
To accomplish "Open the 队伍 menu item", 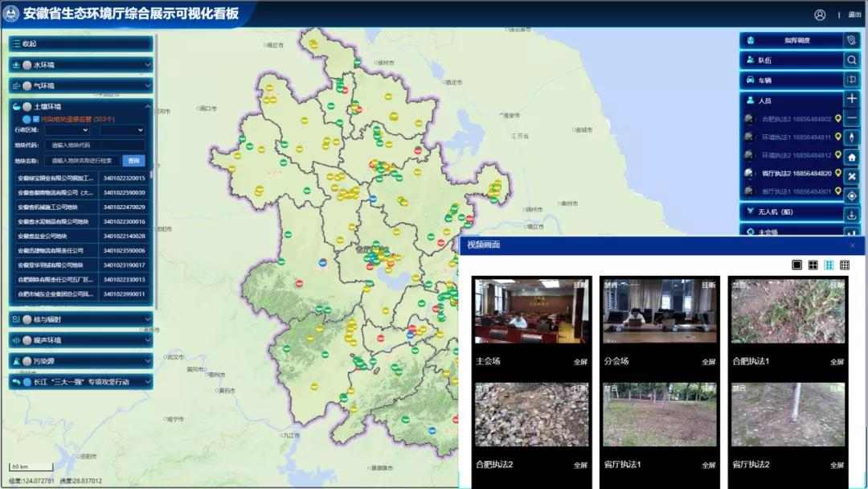I will coord(792,60).
